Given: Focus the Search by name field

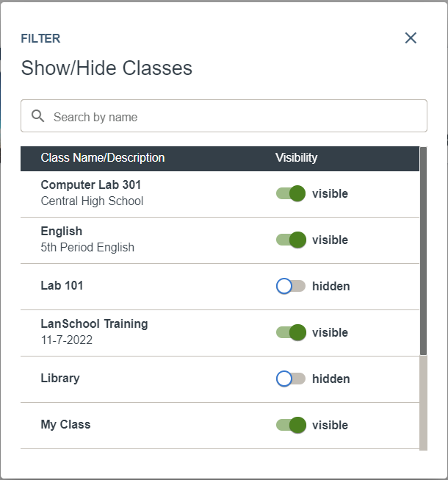Looking at the screenshot, I should (x=224, y=116).
